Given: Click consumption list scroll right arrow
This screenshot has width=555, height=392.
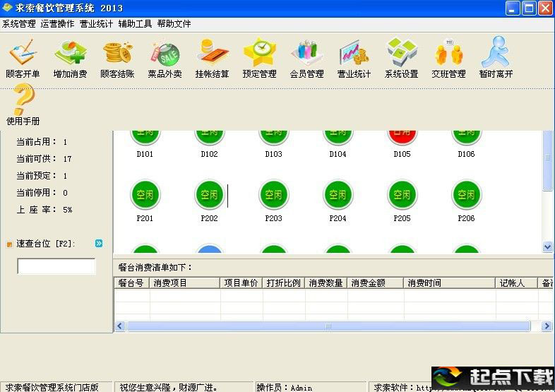Looking at the screenshot, I should 547,326.
